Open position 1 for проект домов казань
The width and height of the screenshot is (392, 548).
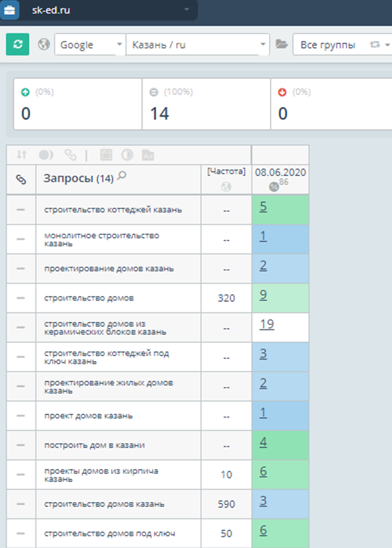[x=263, y=412]
